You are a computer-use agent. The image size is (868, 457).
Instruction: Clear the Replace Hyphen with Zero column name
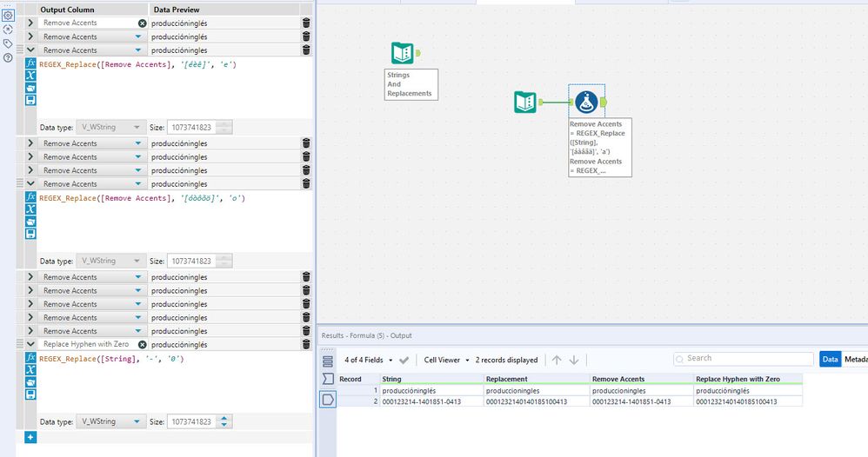click(143, 344)
